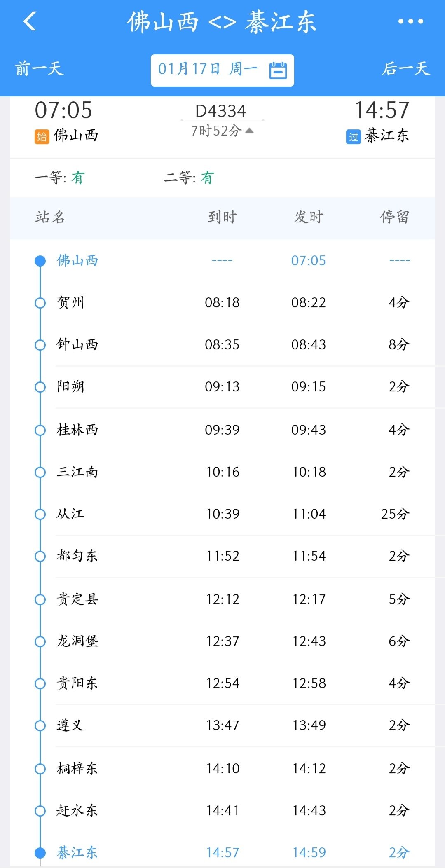The image size is (445, 868).
Task: Open the calendar date picker icon
Action: point(278,70)
